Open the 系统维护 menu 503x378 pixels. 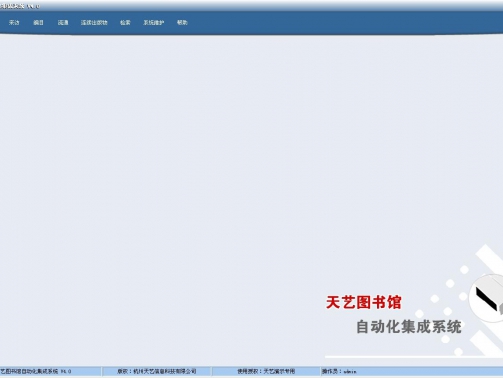pyautogui.click(x=154, y=23)
